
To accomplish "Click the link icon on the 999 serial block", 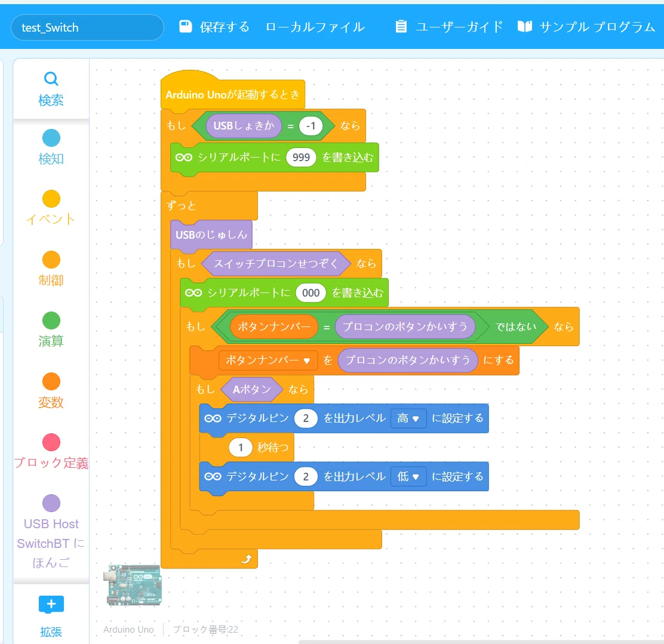I will [x=184, y=158].
